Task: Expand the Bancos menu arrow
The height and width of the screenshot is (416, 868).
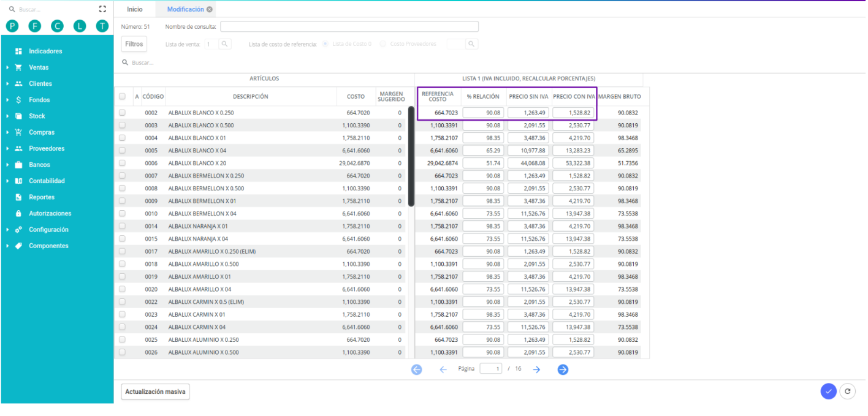Action: point(7,165)
